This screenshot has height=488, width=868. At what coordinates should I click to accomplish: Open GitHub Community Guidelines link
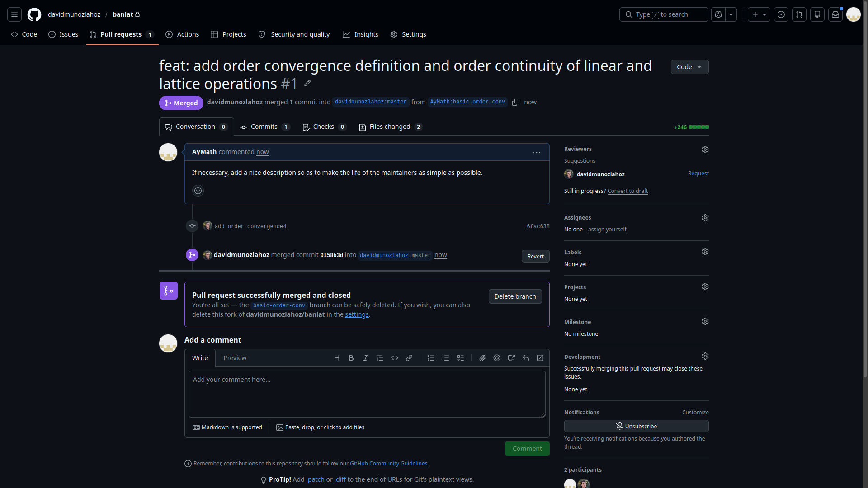(388, 464)
